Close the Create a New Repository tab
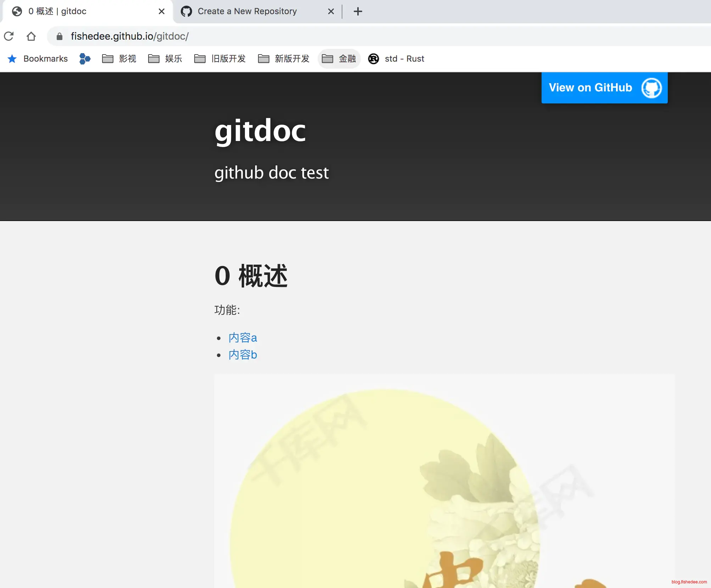This screenshot has width=711, height=588. 331,11
